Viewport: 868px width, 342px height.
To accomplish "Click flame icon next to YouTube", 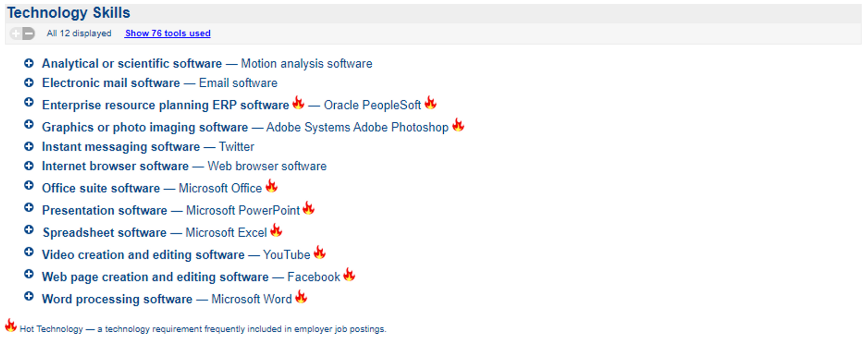I will pos(319,252).
